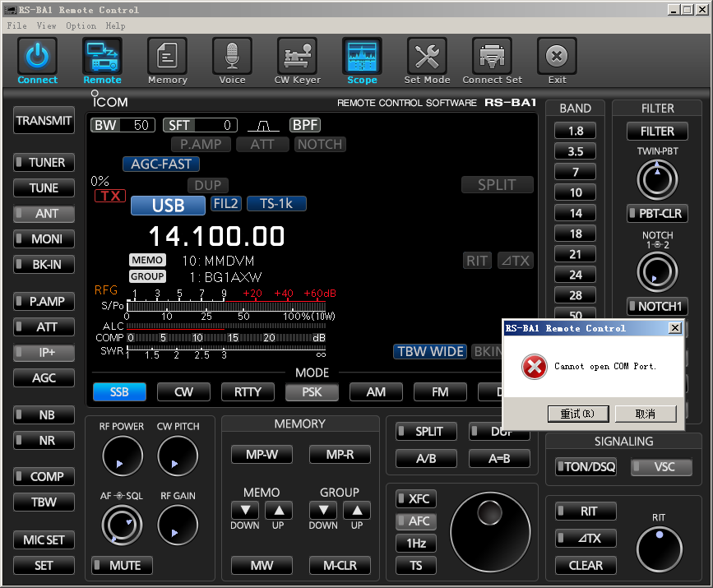
Task: Open the File menu
Action: click(16, 26)
